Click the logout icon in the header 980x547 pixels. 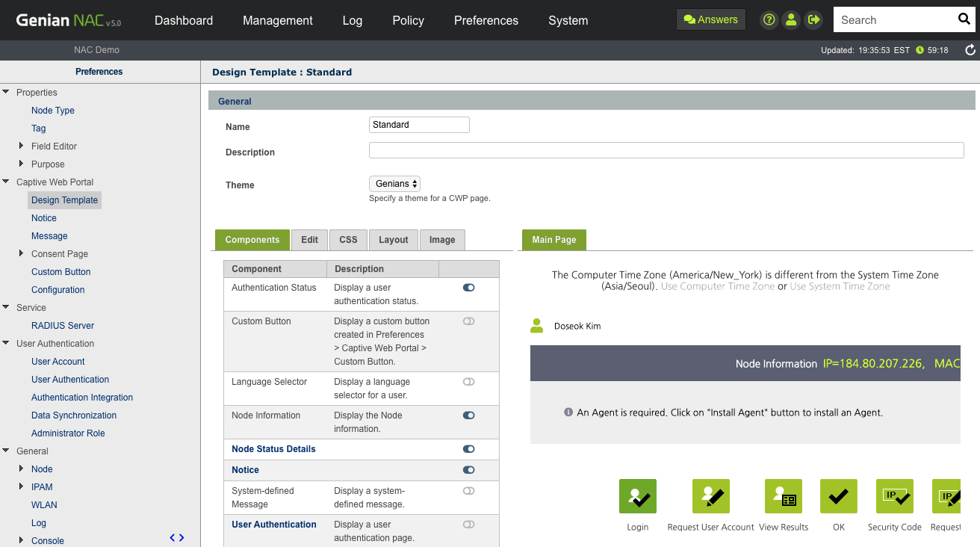813,19
